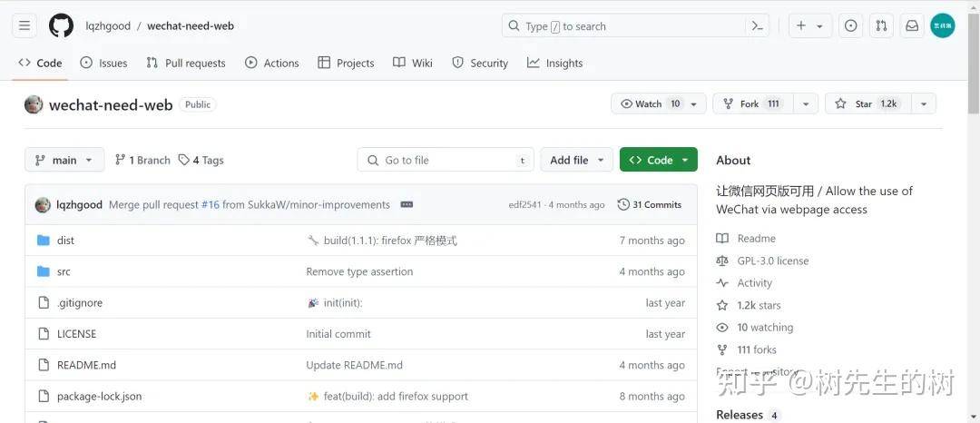Click the README.md file icon
Screen dimensions: 980x423
44,365
